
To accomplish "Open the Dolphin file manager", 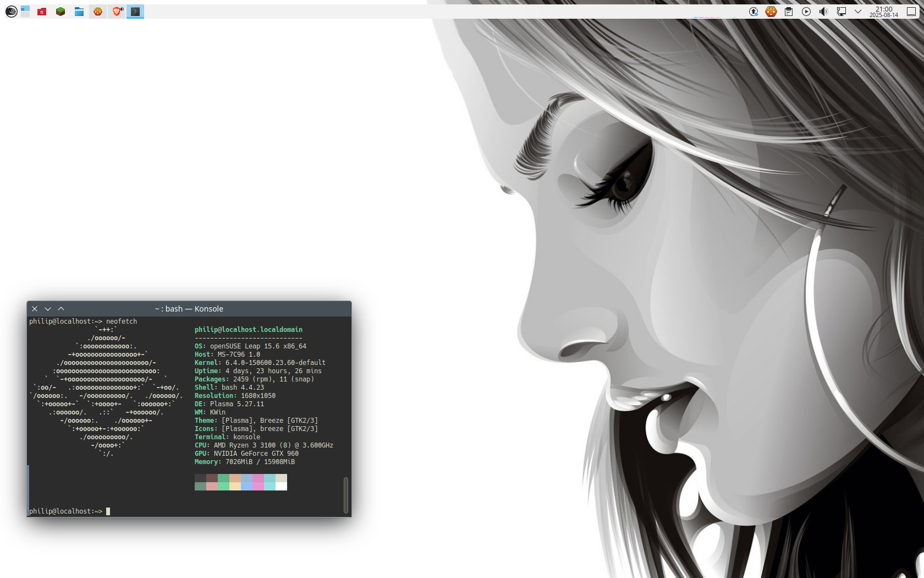I will click(x=79, y=12).
